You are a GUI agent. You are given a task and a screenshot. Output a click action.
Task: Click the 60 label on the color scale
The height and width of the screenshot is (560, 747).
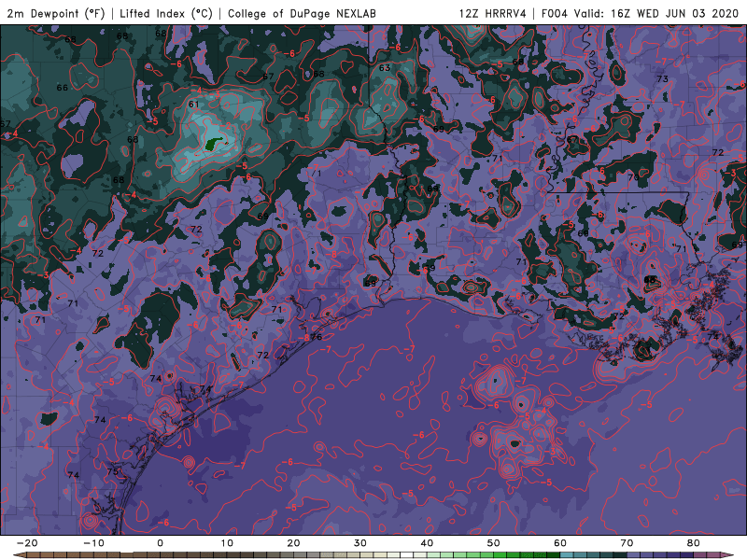pos(560,543)
